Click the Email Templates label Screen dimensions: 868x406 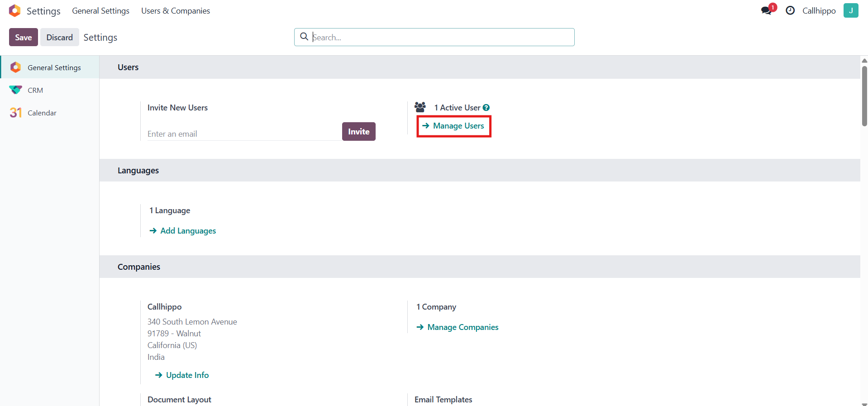pos(443,400)
